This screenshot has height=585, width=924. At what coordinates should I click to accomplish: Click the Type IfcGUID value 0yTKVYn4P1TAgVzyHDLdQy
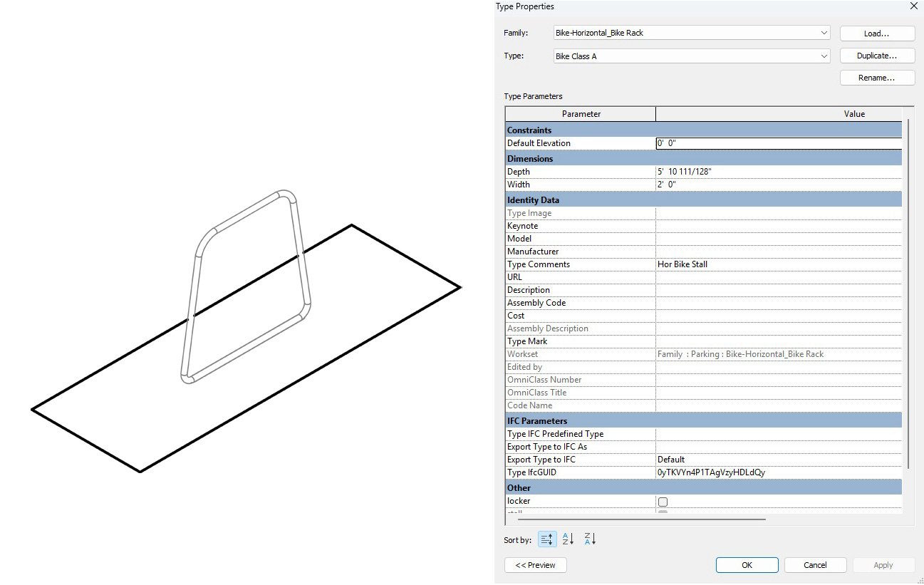(x=779, y=472)
